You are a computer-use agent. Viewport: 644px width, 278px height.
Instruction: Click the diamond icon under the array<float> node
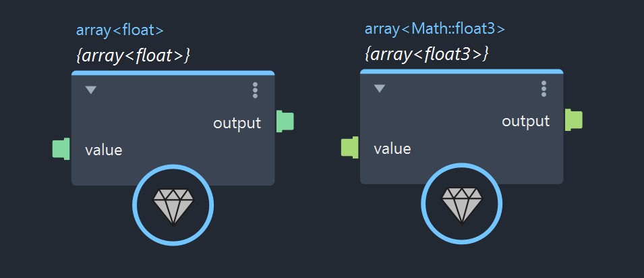(173, 204)
